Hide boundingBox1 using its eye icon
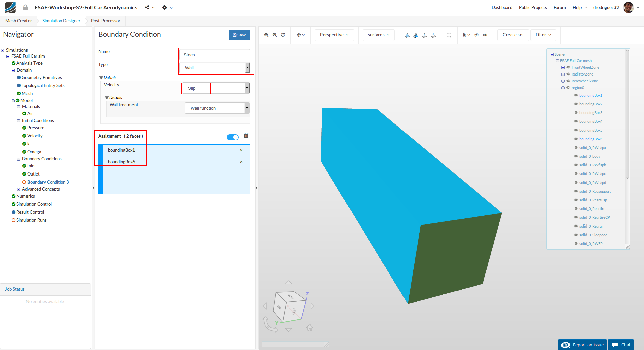The image size is (644, 350). pos(576,95)
